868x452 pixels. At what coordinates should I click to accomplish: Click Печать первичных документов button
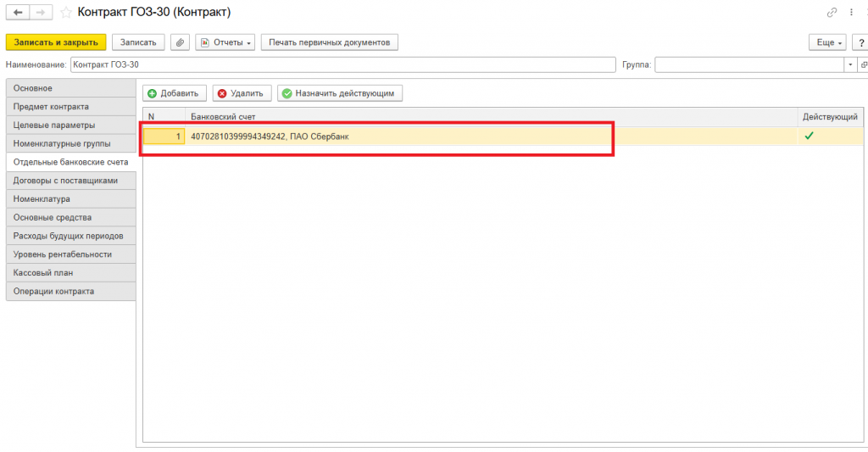[x=330, y=42]
